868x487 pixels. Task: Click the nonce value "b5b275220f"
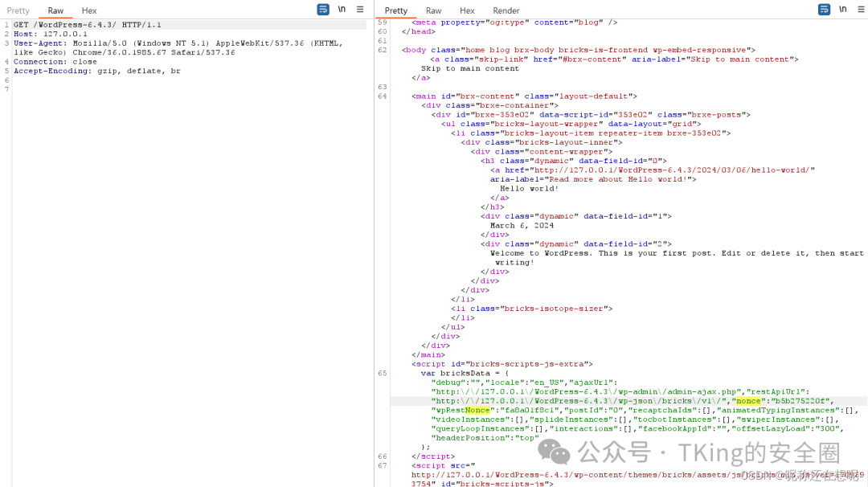point(800,401)
